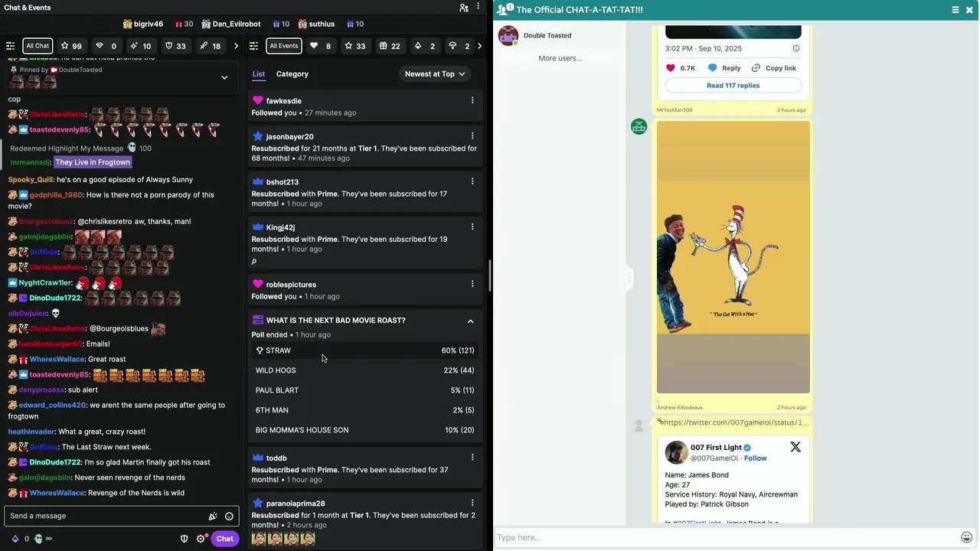Click Reply on the embedded tweet
The image size is (980, 551).
click(724, 68)
